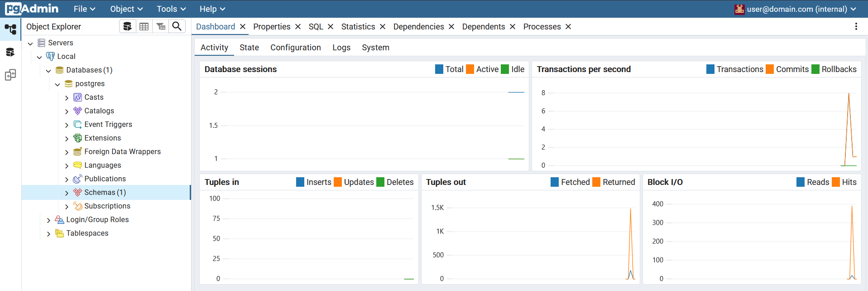
Task: Open the State dashboard sub-tab
Action: [x=249, y=48]
